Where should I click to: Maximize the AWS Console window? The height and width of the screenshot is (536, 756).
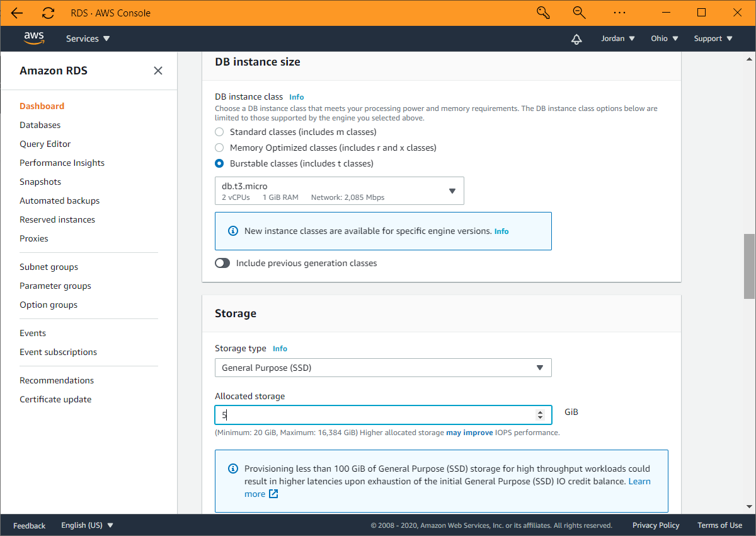(x=702, y=13)
